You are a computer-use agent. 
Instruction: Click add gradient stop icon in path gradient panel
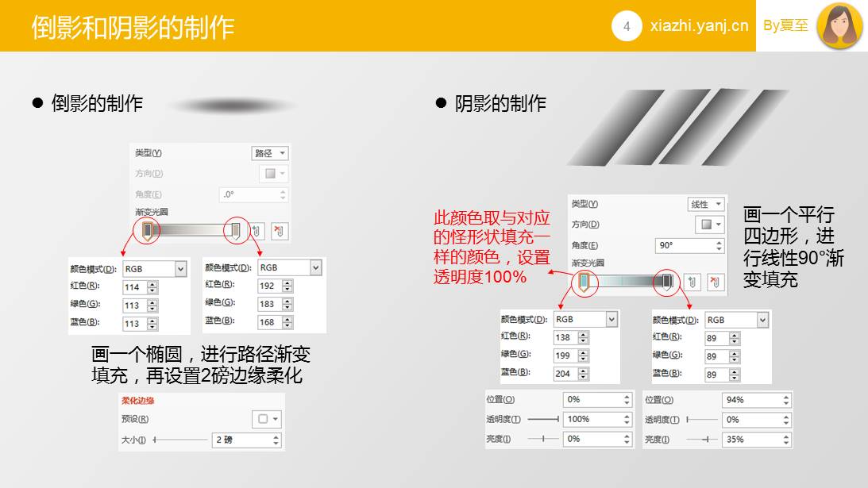click(x=257, y=231)
